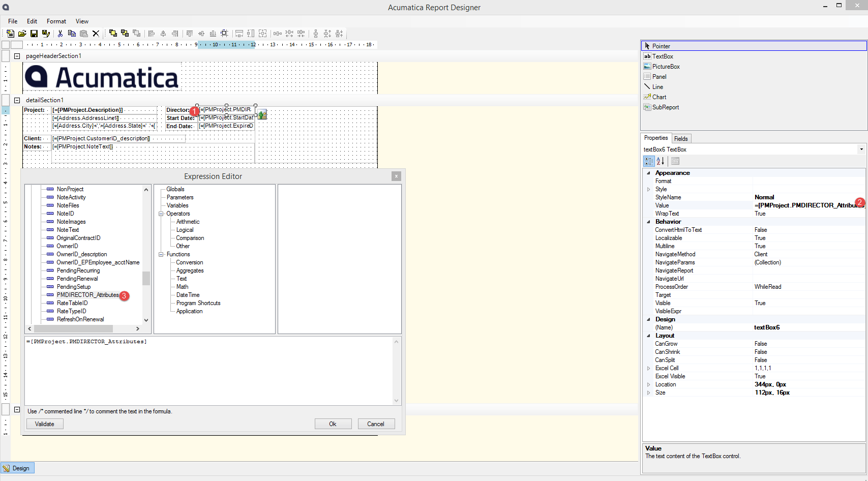Collapse the Functions tree node
The width and height of the screenshot is (868, 481).
click(161, 254)
